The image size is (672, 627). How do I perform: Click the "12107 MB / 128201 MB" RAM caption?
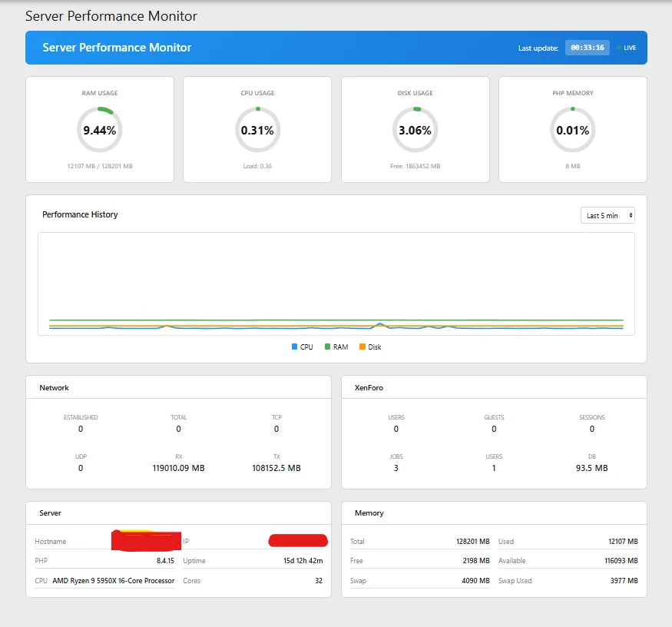pos(100,166)
